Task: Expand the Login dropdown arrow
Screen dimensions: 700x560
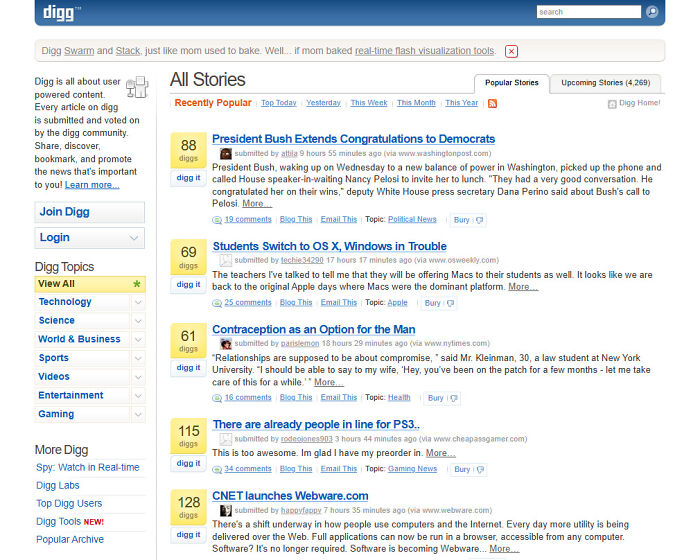Action: [135, 238]
